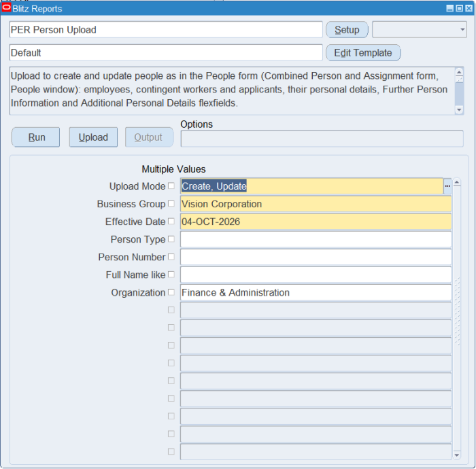Click the Edit Template button
476x469 pixels.
click(363, 53)
